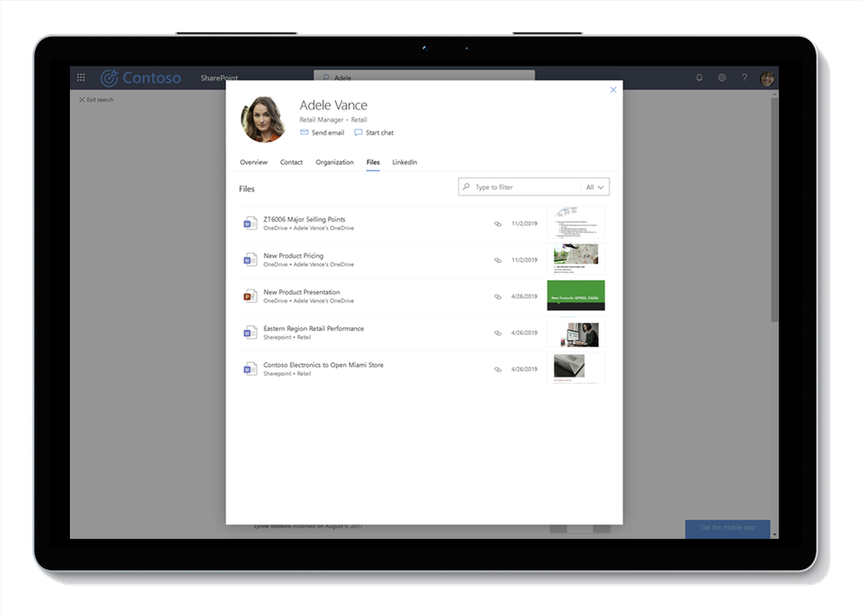Click OneDrive location under New Product Presentation
The width and height of the screenshot is (863, 616).
(308, 301)
